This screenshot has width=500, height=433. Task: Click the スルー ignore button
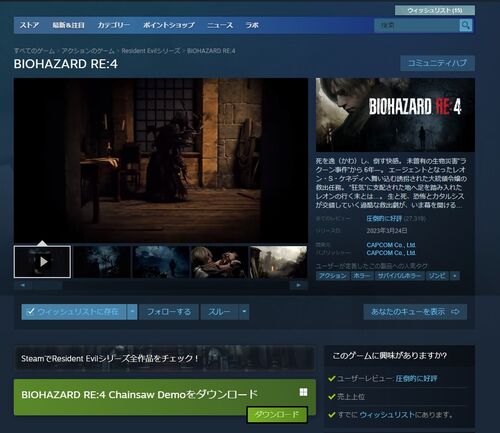click(219, 312)
